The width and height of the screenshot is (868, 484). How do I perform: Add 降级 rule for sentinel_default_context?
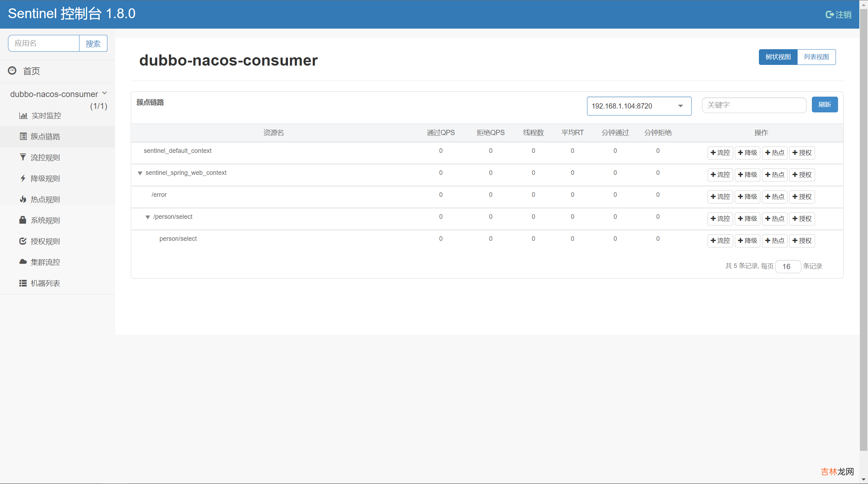click(747, 153)
